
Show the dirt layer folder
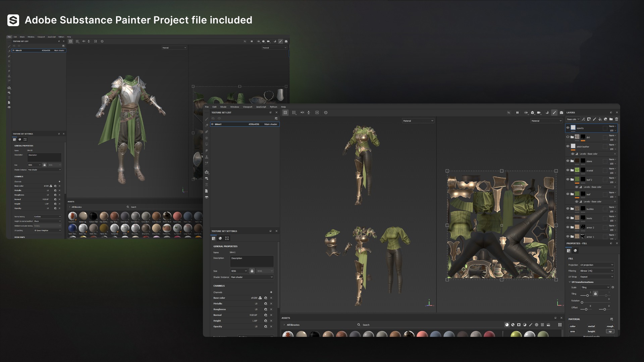tap(568, 137)
